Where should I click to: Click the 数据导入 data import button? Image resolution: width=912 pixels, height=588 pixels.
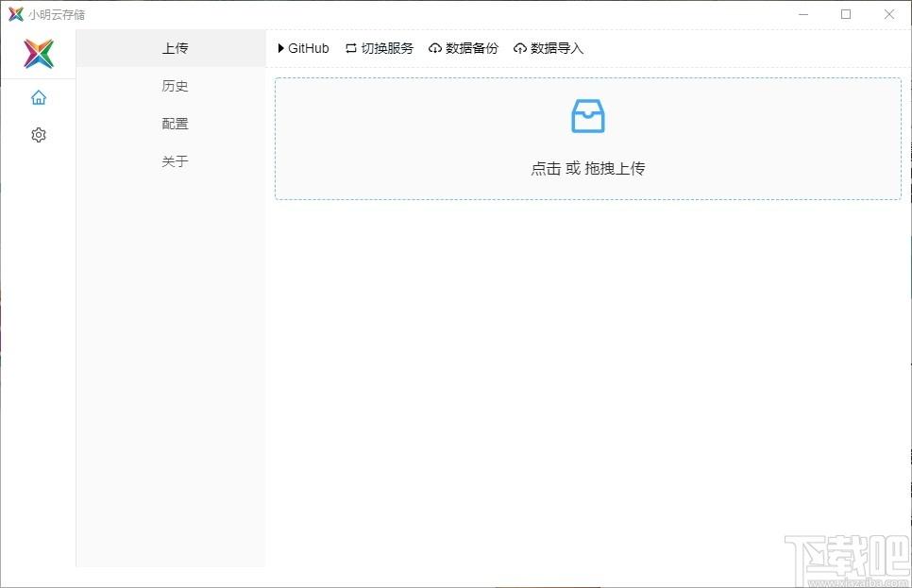549,48
